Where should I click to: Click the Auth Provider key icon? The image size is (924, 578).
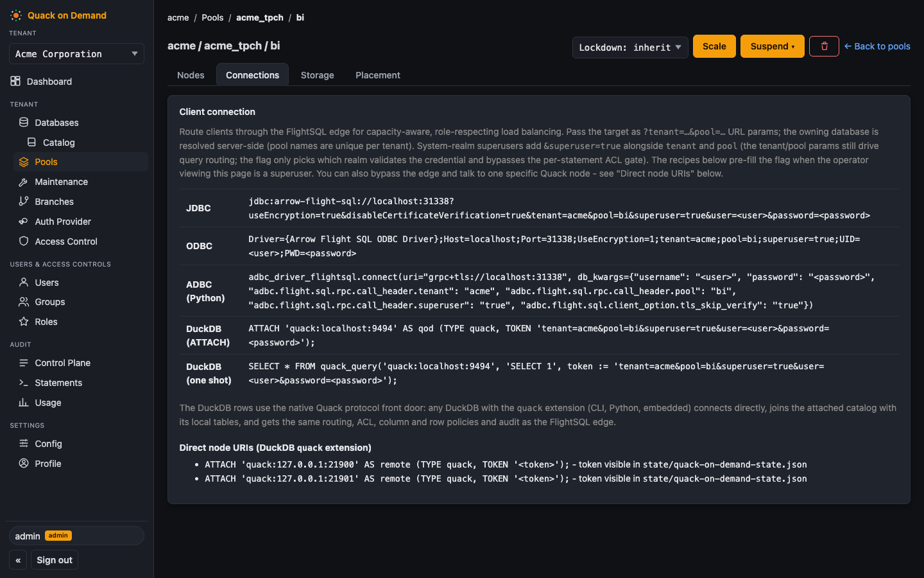pos(24,222)
